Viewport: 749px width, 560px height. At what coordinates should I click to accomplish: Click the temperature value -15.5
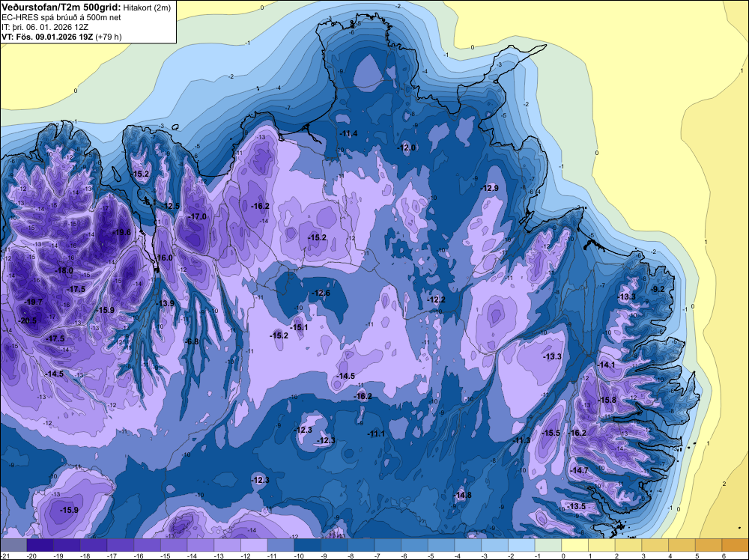tap(551, 433)
